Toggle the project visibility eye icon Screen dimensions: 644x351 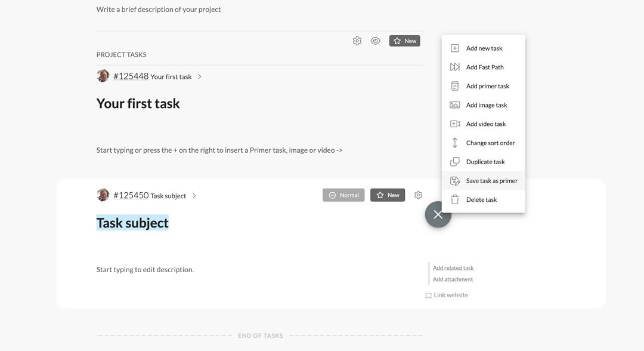375,41
